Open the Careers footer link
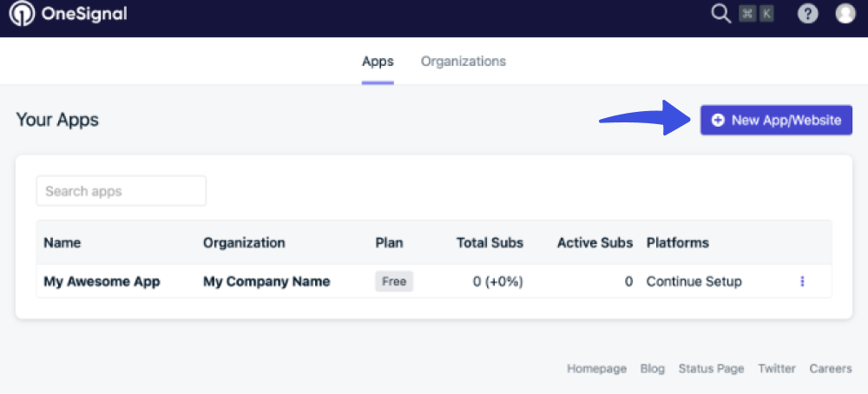 pyautogui.click(x=831, y=369)
